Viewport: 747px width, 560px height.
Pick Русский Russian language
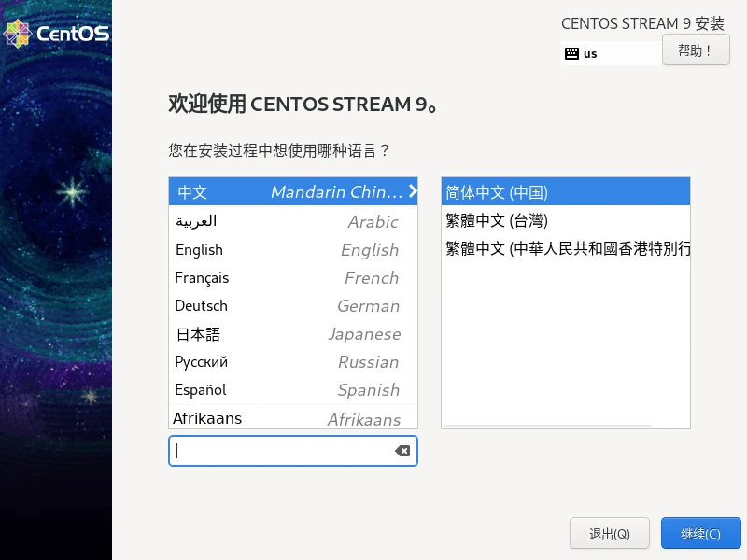tap(293, 362)
